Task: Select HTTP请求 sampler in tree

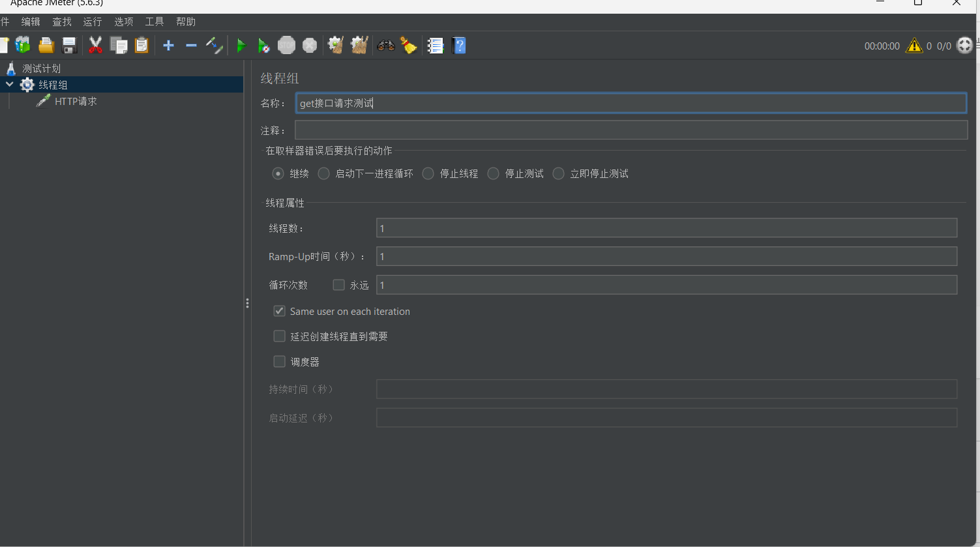Action: 76,101
